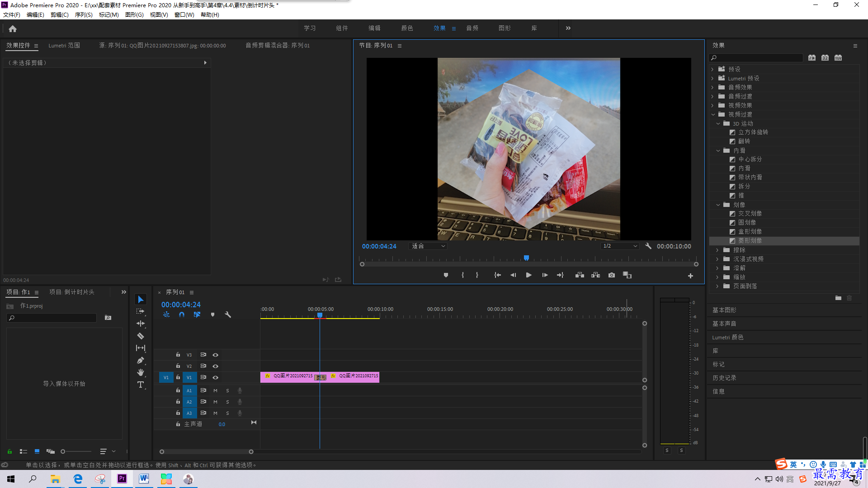Export frame with camera icon

point(612,275)
